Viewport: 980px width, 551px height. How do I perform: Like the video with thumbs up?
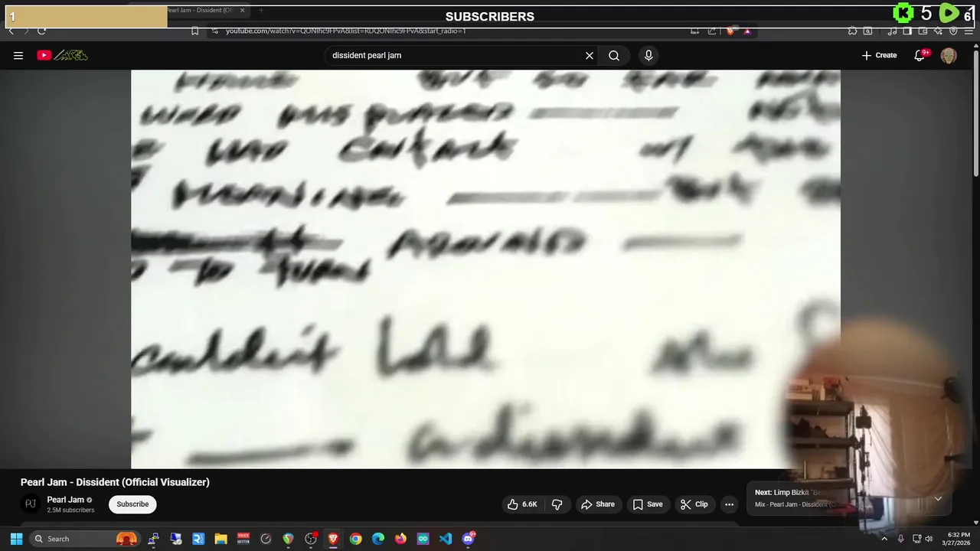[522, 504]
